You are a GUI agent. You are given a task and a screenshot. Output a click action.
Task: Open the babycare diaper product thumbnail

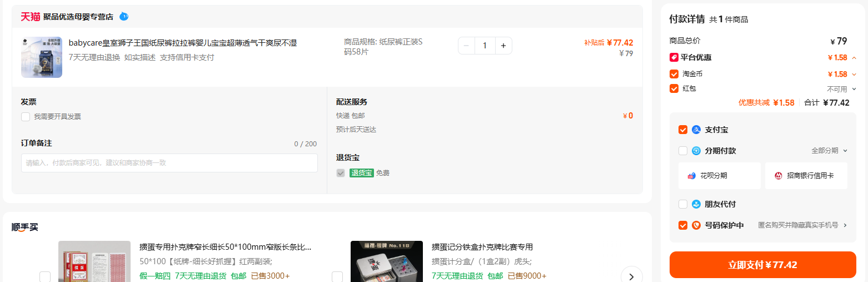42,57
